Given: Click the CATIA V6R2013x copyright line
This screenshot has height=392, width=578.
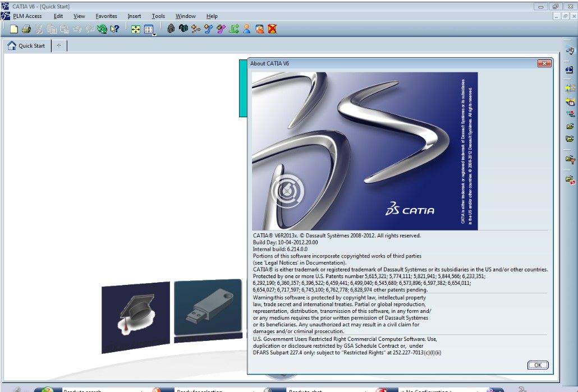Looking at the screenshot, I should click(337, 236).
